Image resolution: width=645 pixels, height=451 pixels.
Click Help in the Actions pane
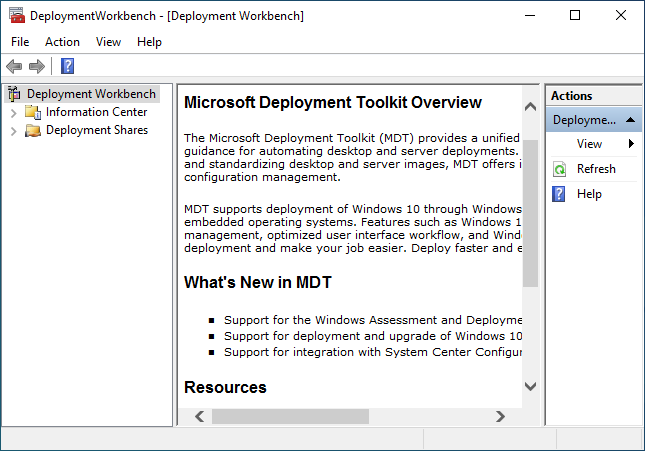coord(589,194)
